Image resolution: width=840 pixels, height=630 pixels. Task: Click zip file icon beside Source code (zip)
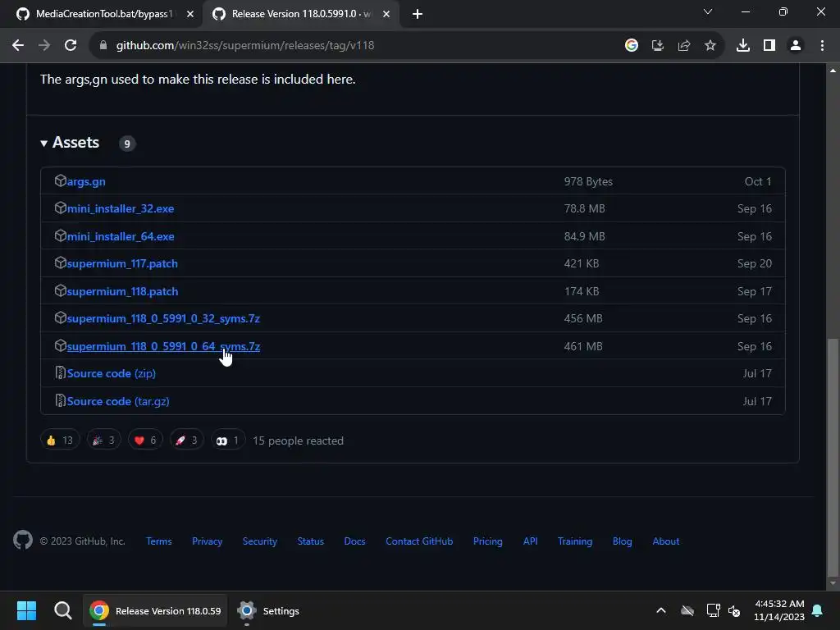[x=60, y=372]
